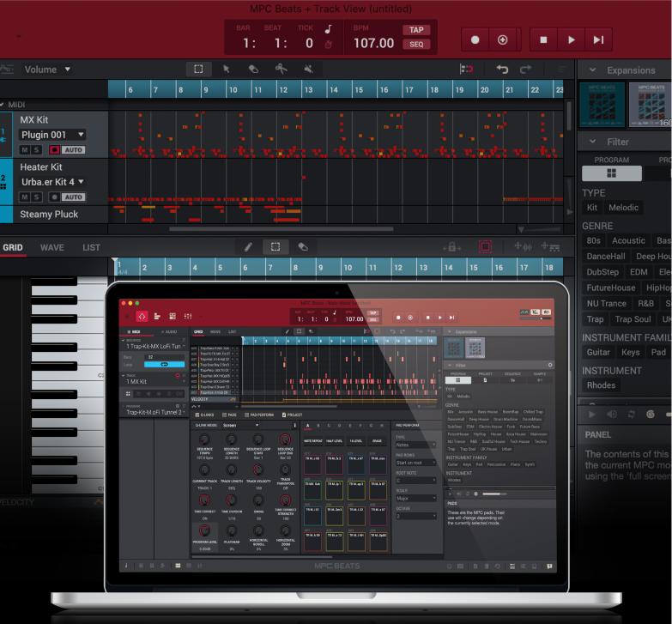This screenshot has height=624, width=672.
Task: Click the large undo arrow in the background toolbar
Action: pyautogui.click(x=502, y=69)
